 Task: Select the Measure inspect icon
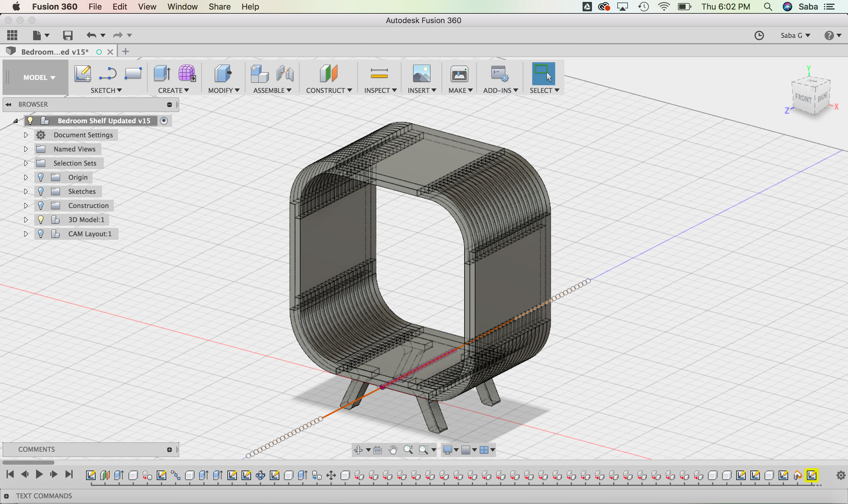coord(379,73)
